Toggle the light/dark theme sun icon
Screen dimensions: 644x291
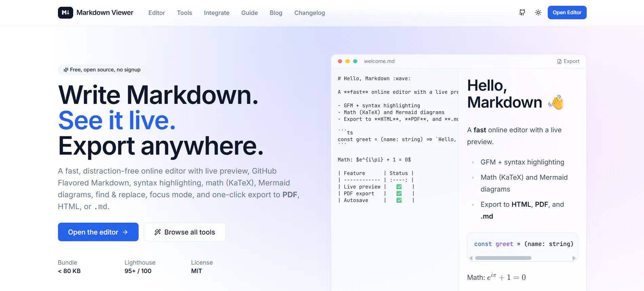coord(538,13)
